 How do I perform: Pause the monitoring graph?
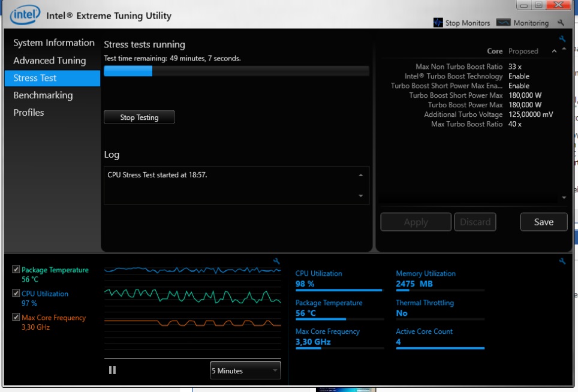[x=113, y=370]
